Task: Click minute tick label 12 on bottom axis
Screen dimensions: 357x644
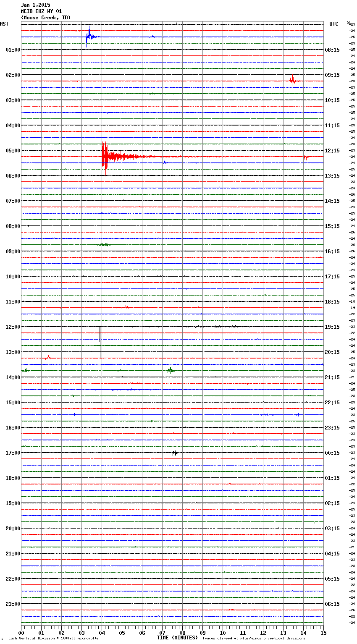Action: [x=263, y=633]
